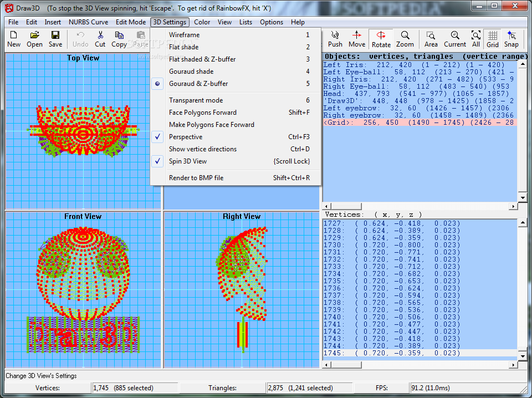
Task: Click the zoom All icon
Action: pos(476,39)
